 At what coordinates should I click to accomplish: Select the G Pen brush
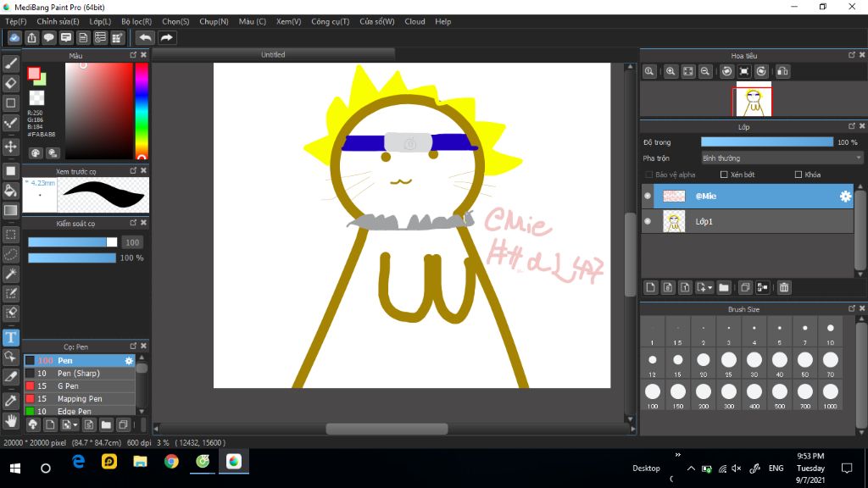coord(79,386)
